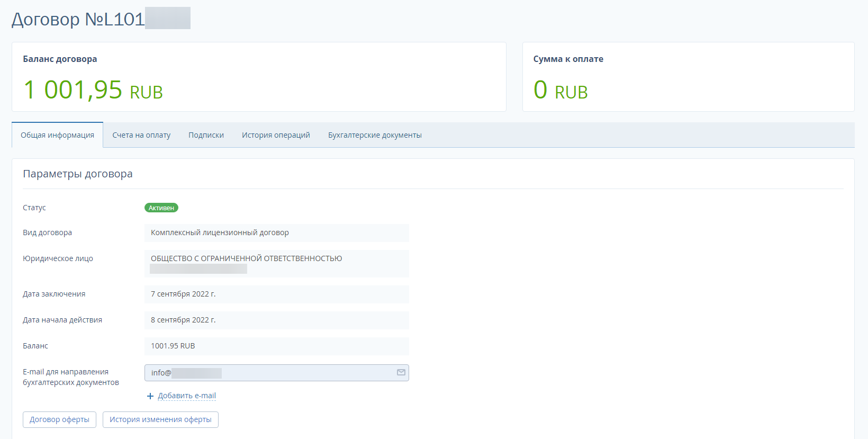Screen dimensions: 868x439
Task: Click the Баланс договора heading
Action: 60,59
